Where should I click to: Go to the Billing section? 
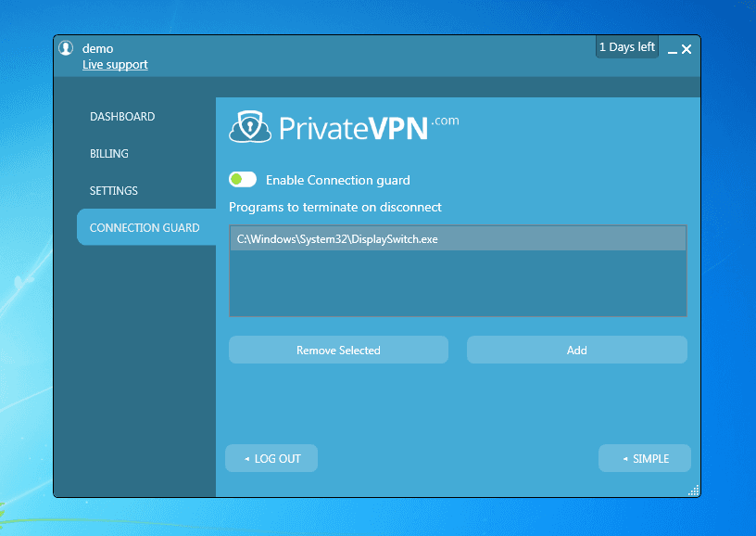(109, 154)
